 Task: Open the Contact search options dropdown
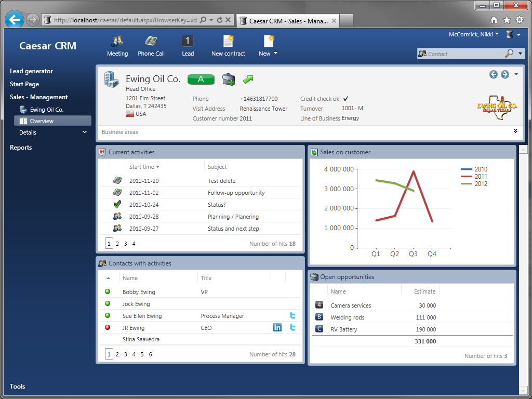click(520, 54)
